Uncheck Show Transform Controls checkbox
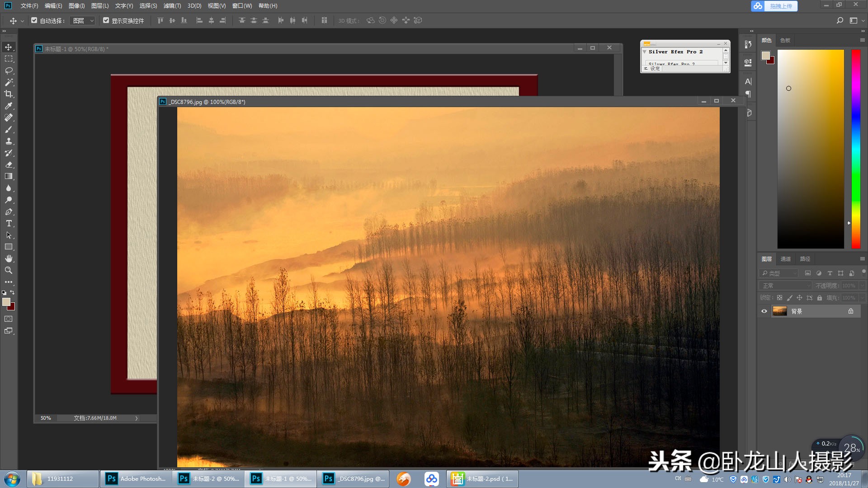 106,20
